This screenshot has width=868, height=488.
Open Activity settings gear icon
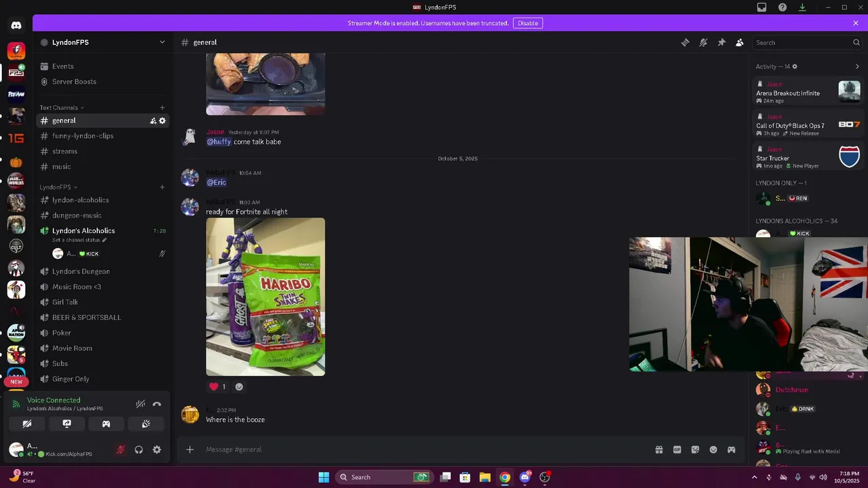[x=795, y=66]
